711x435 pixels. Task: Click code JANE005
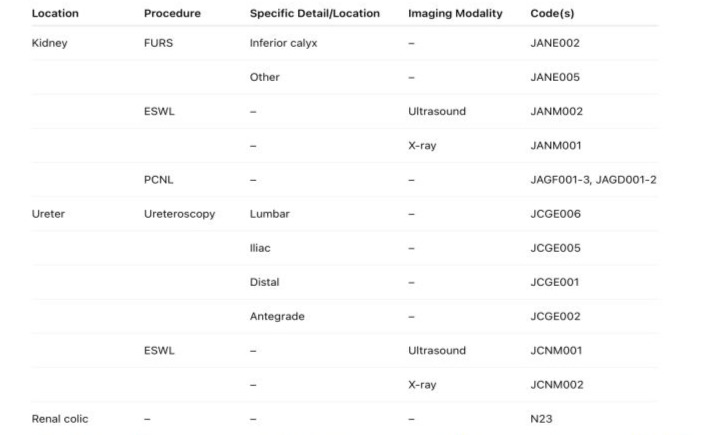555,77
